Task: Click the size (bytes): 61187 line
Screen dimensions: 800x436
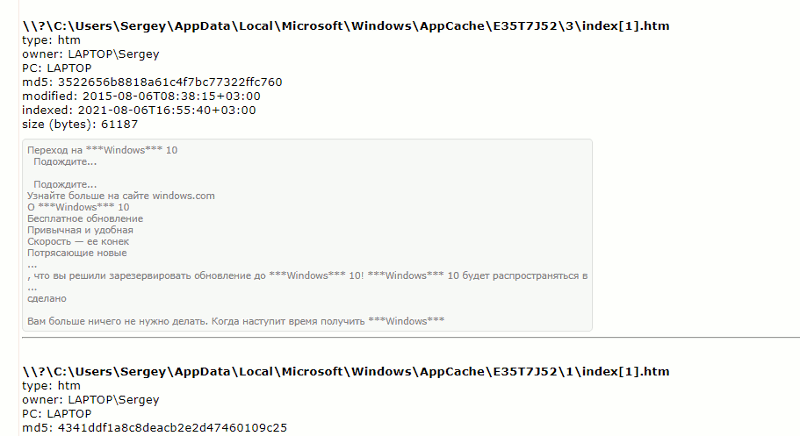Action: click(x=79, y=124)
